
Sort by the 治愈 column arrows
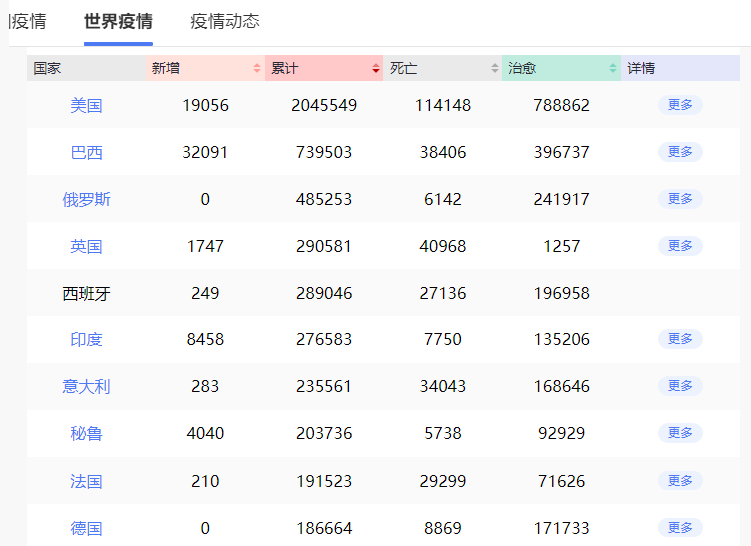[613, 68]
